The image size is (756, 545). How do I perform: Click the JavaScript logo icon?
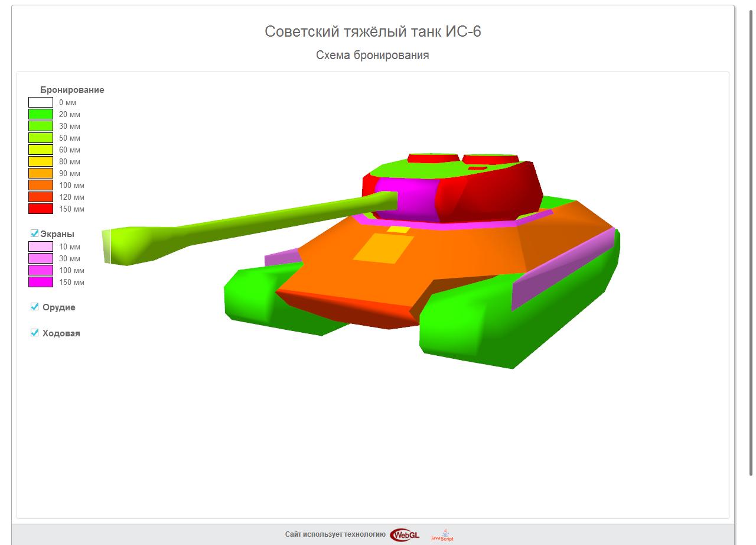tap(442, 535)
